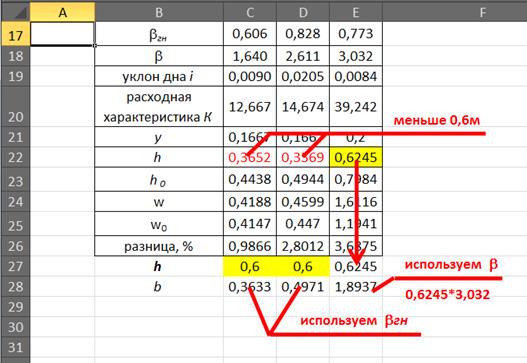The width and height of the screenshot is (527, 363).
Task: Click cell with value 0,9866
Action: click(250, 246)
